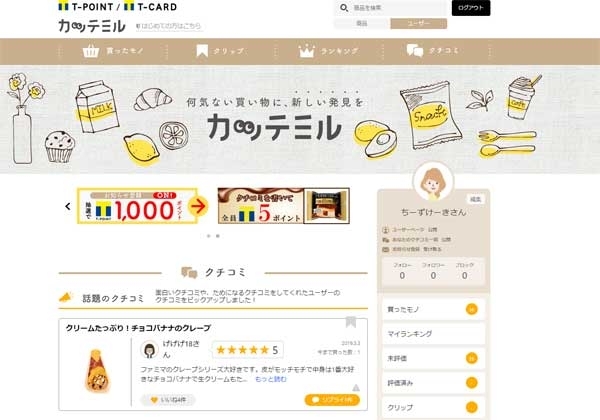Screen dimensions: 600x420
Task: Open 評価済み in the sidebar menu
Action: 434,383
